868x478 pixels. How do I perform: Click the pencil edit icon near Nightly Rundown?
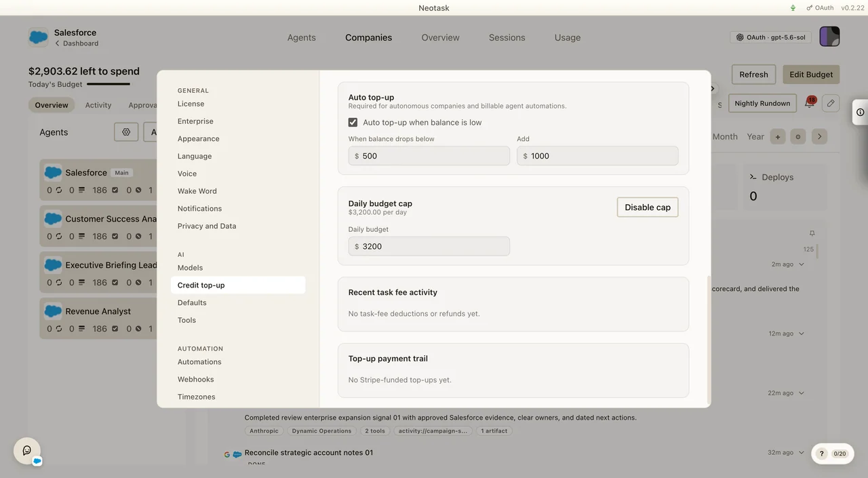coord(831,103)
